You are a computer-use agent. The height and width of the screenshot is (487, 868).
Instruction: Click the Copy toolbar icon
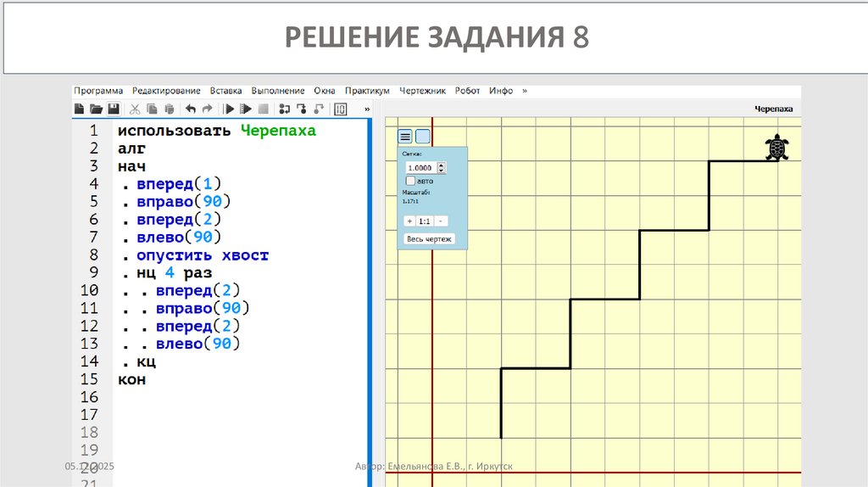coord(152,109)
